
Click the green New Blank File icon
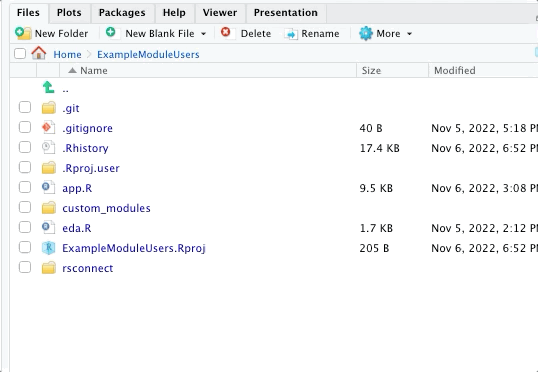click(x=110, y=32)
